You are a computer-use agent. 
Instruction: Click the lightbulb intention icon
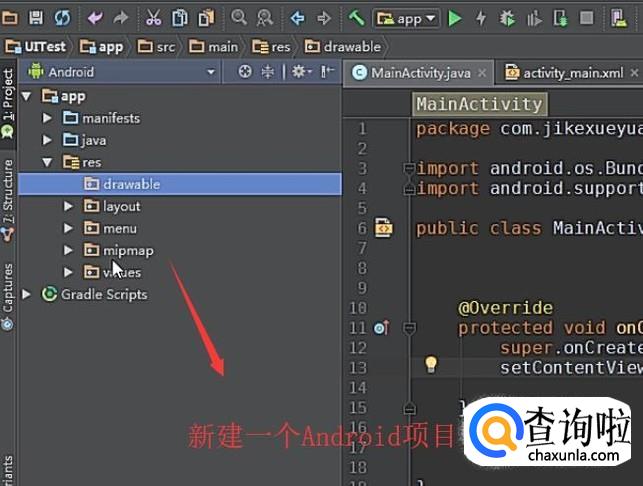pos(431,364)
